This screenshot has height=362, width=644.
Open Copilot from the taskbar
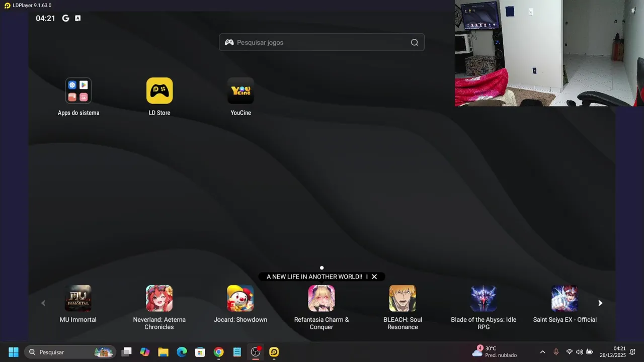(145, 352)
